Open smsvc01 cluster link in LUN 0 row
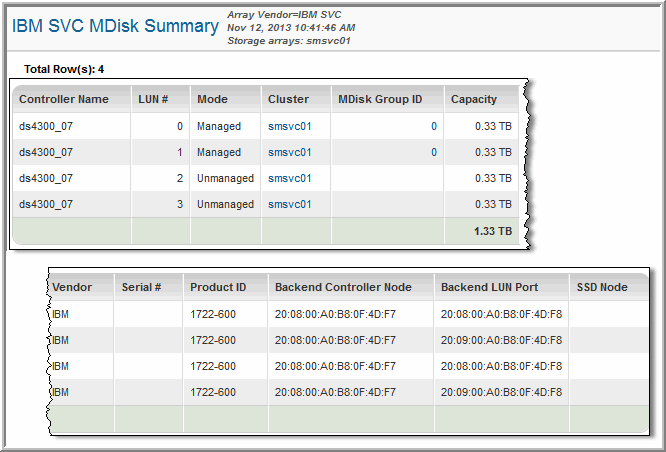This screenshot has width=666, height=452. (290, 127)
